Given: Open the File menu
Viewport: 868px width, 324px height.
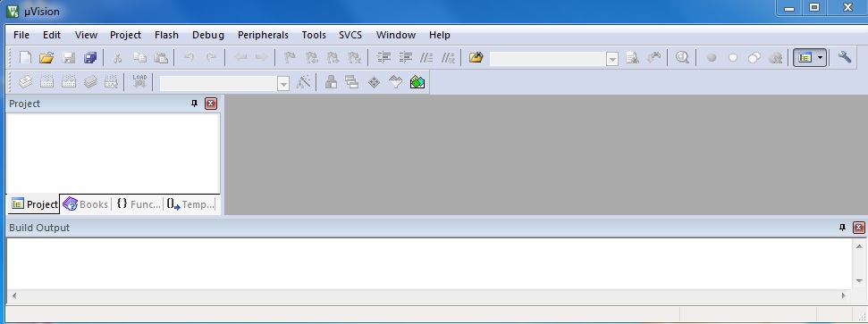Looking at the screenshot, I should (x=21, y=35).
